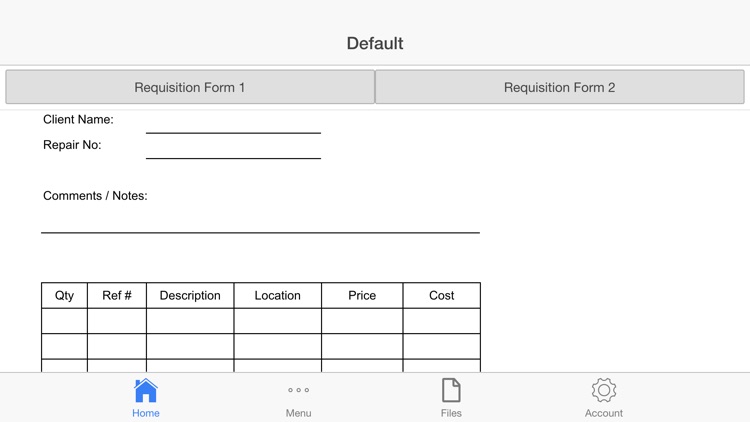Click the Qty column header

coord(64,296)
